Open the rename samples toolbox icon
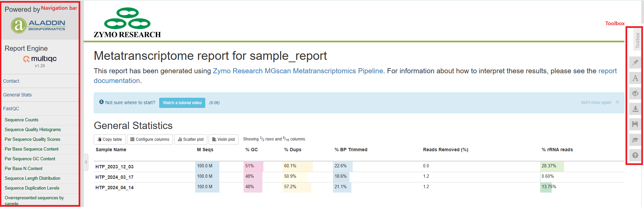This screenshot has width=644, height=207. click(635, 78)
